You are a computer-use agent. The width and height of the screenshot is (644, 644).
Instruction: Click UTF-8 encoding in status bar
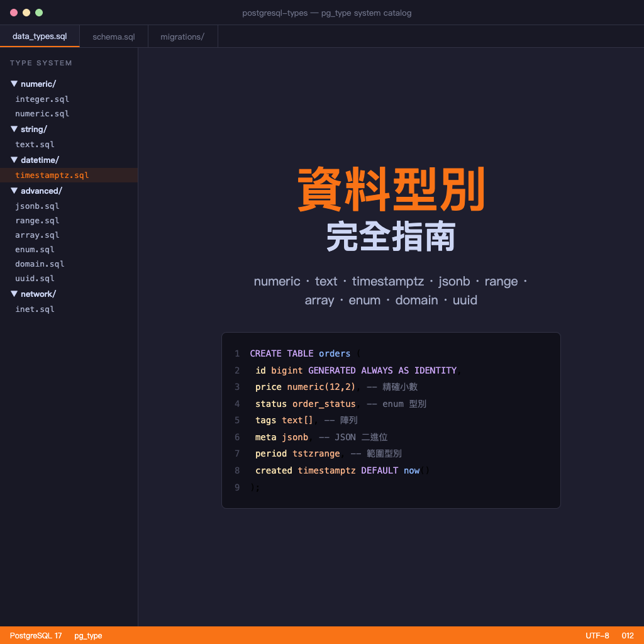[597, 635]
